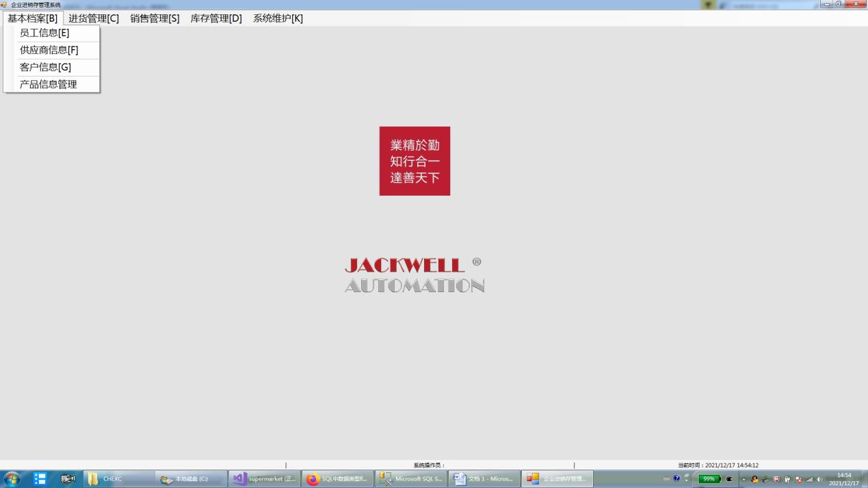This screenshot has width=868, height=488.
Task: Open the 进货管理[C] menu
Action: pos(94,18)
